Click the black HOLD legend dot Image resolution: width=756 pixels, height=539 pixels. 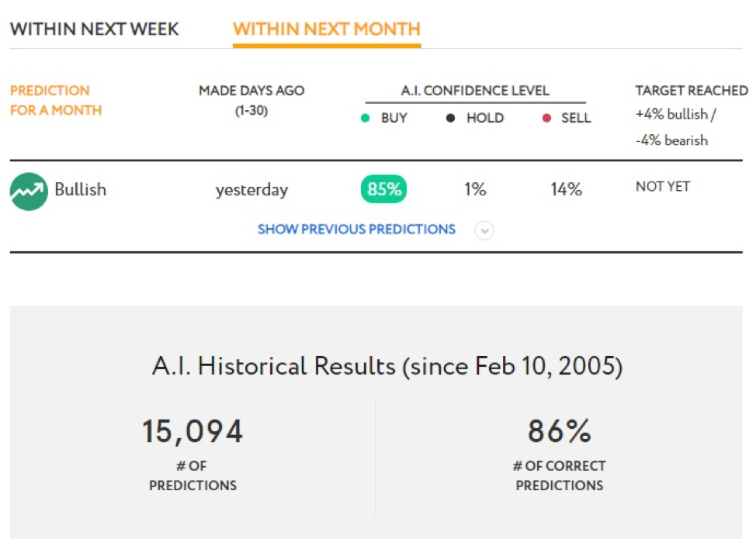coord(450,118)
